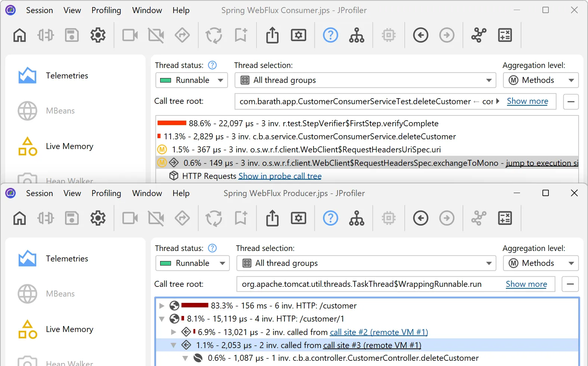The height and width of the screenshot is (366, 588).
Task: Click minus button beside Producer call tree root
Action: pyautogui.click(x=570, y=284)
